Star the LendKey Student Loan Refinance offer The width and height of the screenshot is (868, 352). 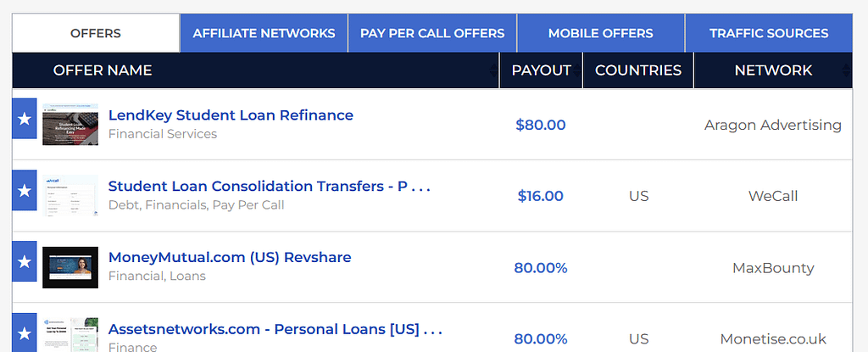(x=25, y=119)
